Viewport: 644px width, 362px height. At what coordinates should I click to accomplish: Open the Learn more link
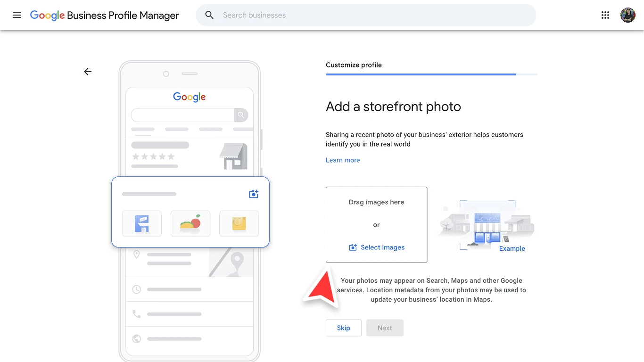coord(343,160)
